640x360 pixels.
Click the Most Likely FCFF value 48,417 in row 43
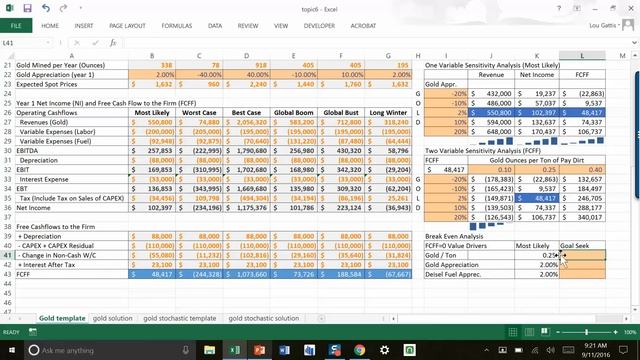(152, 274)
